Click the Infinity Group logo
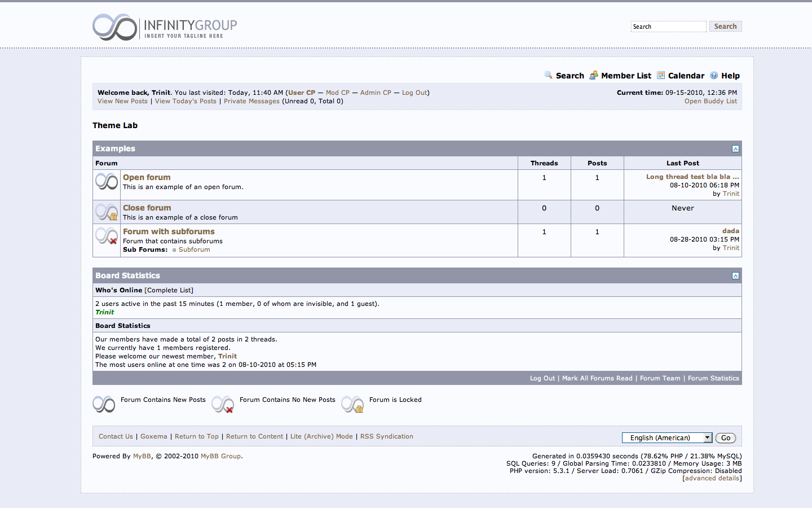The height and width of the screenshot is (508, 812). pos(165,27)
